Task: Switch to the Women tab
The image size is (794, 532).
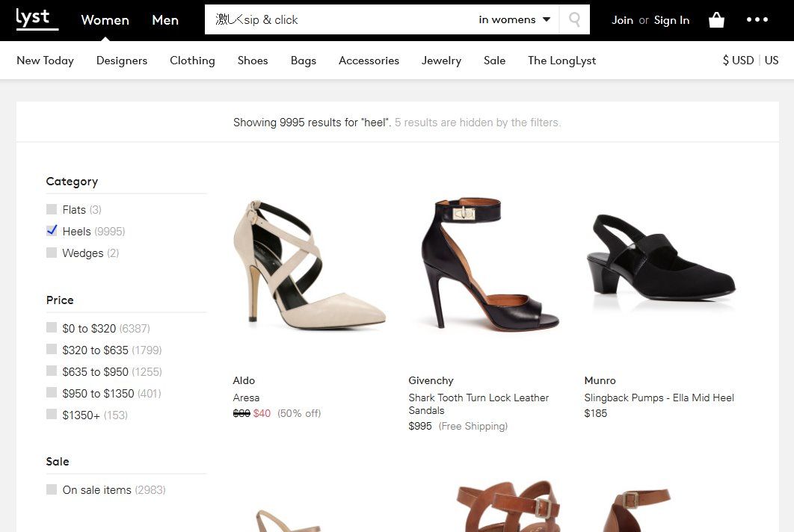Action: point(105,20)
